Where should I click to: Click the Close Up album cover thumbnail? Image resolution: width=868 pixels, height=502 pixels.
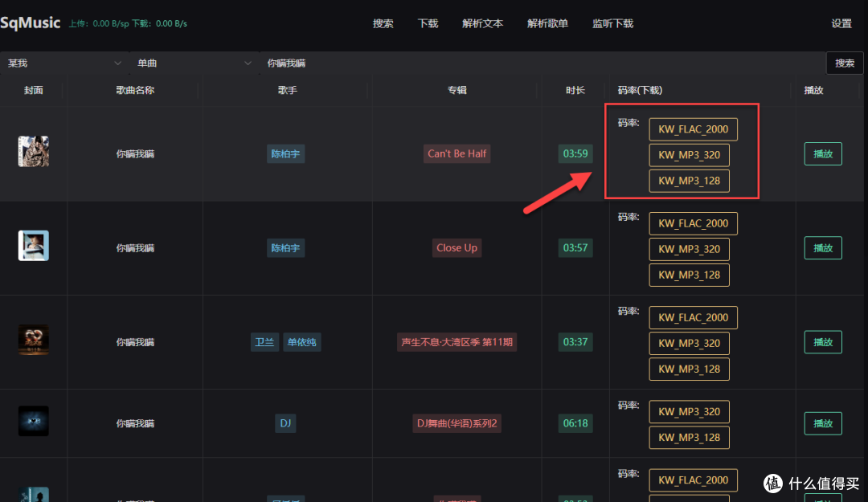pos(34,246)
